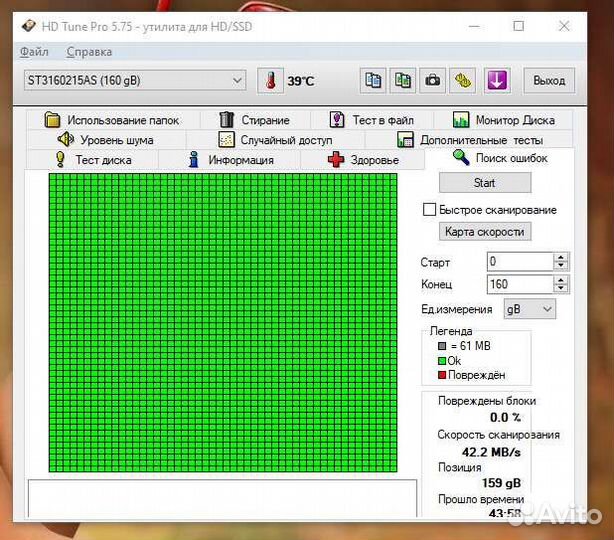Click the purple download arrow icon
Viewport: 614px width, 540px height.
[497, 81]
